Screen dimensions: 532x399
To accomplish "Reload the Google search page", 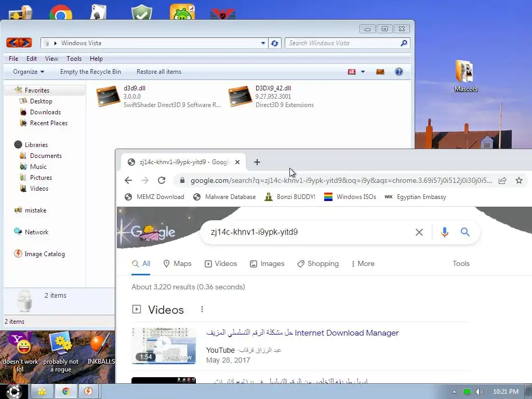I will tap(162, 180).
